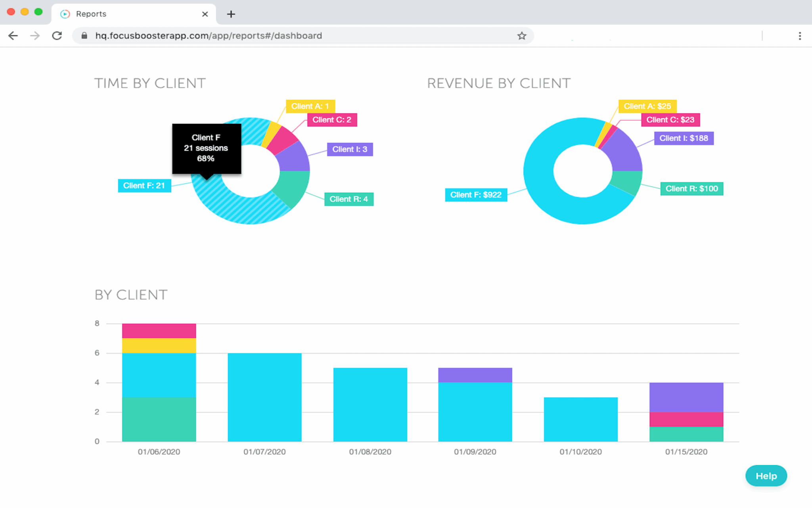Click the page reload icon

click(x=57, y=36)
